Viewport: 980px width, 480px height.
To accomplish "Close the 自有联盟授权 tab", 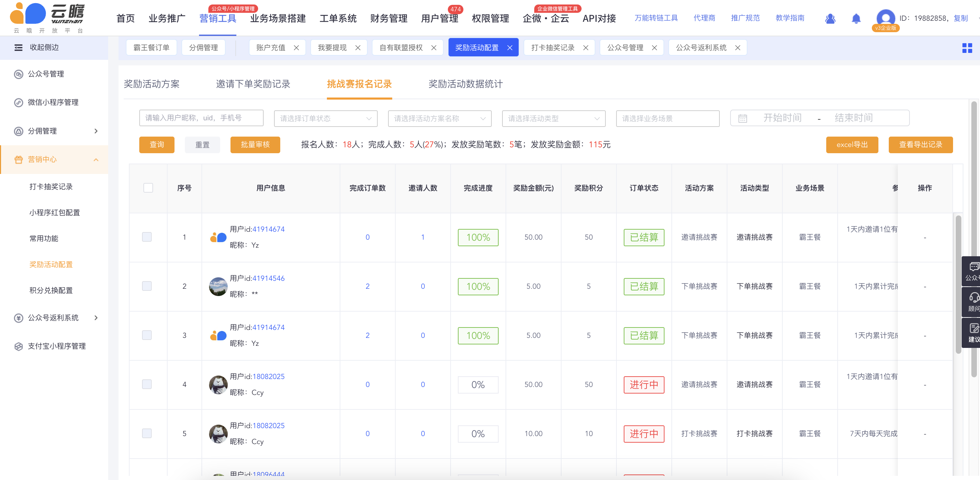I will click(434, 48).
